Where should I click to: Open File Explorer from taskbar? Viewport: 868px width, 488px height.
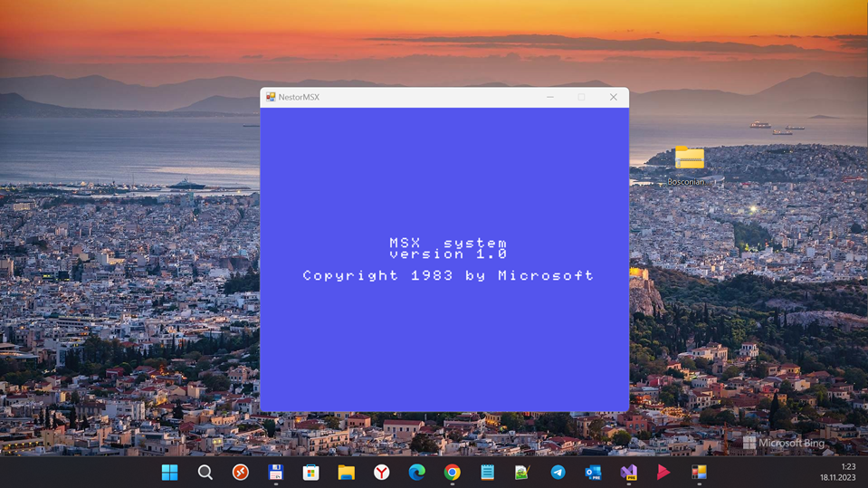346,472
